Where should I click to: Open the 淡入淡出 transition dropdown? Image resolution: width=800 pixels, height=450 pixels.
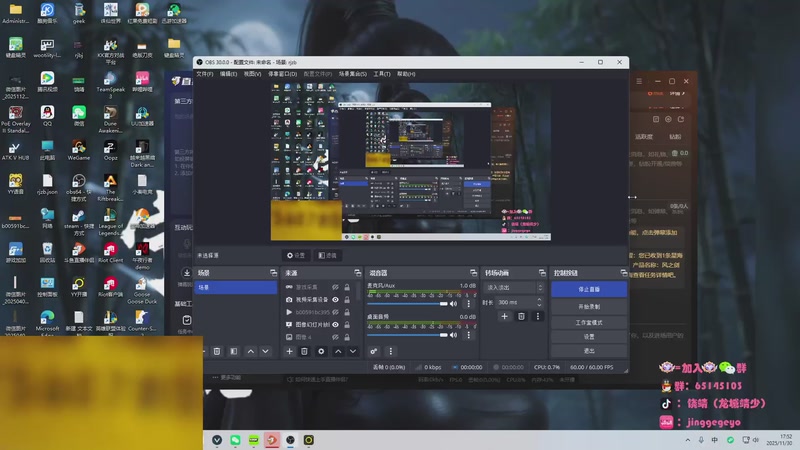(x=513, y=287)
